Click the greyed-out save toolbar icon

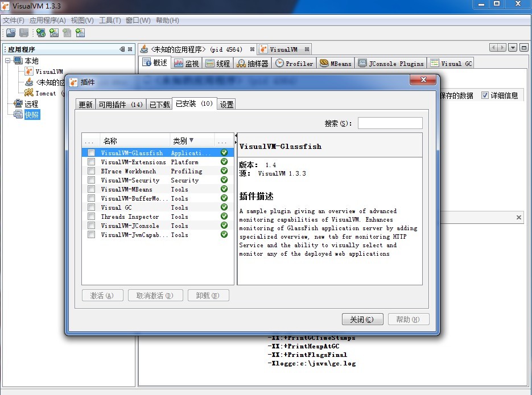click(x=24, y=33)
